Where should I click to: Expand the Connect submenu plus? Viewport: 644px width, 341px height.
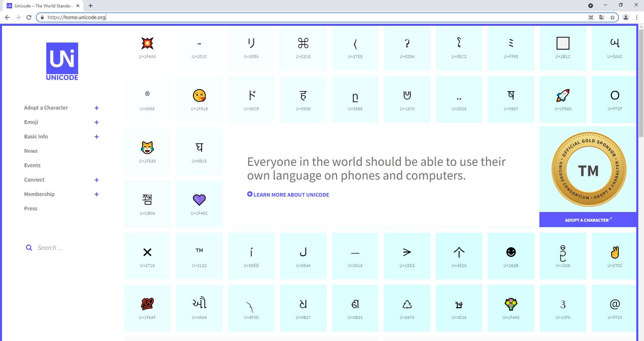coord(97,180)
